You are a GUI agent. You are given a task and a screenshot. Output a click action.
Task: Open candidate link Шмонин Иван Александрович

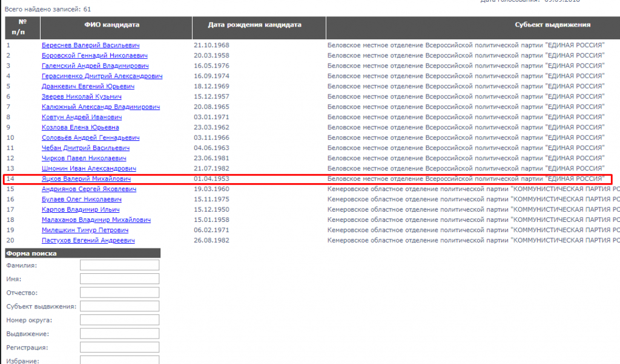tap(89, 169)
